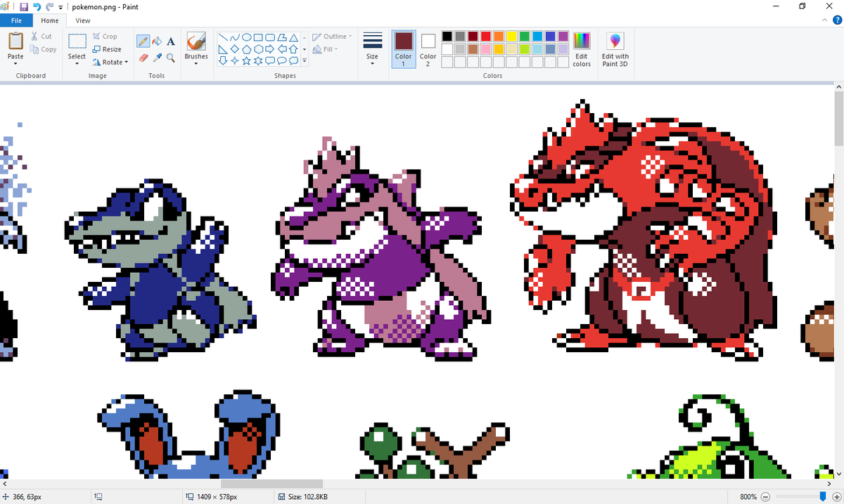
Task: Click the Undo arrow in title bar
Action: 37,6
